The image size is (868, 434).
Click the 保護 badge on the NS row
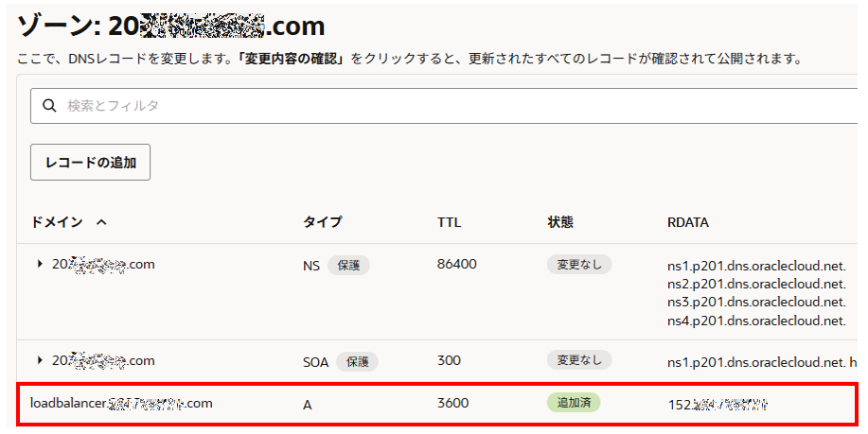pos(348,266)
